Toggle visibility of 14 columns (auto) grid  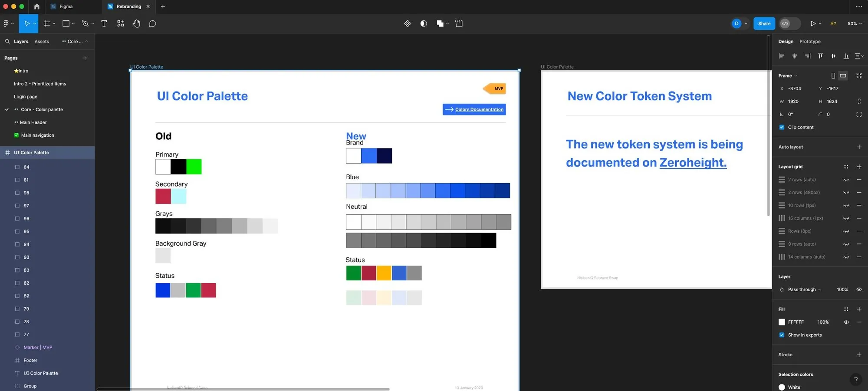pyautogui.click(x=846, y=257)
